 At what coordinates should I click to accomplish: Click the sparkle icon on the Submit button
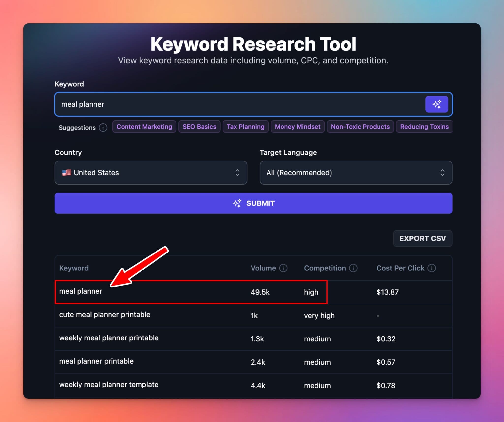(237, 203)
